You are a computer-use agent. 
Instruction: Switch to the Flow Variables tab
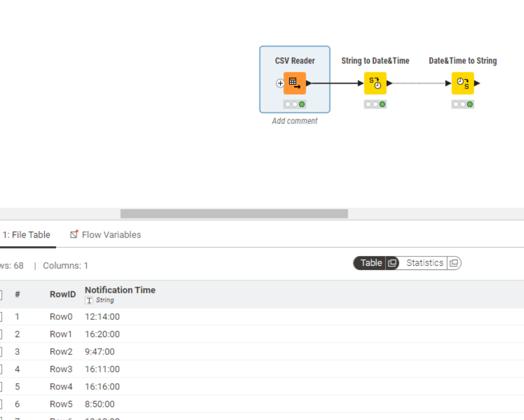click(105, 235)
